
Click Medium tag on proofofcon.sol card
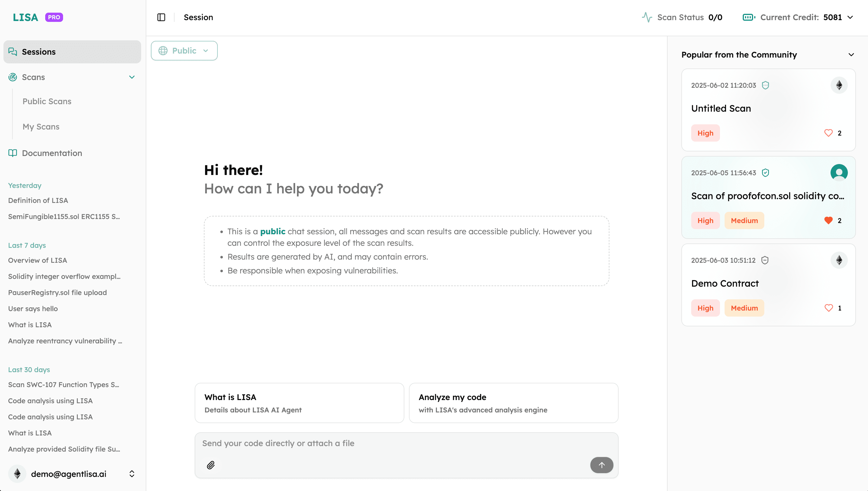[x=744, y=220]
